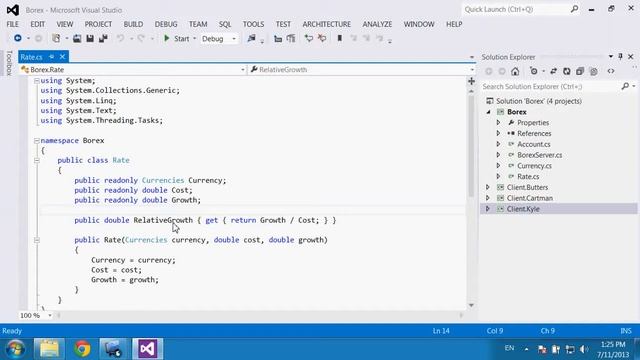This screenshot has width=640, height=360.
Task: Click the Redo arrow in the toolbar
Action: [x=141, y=38]
